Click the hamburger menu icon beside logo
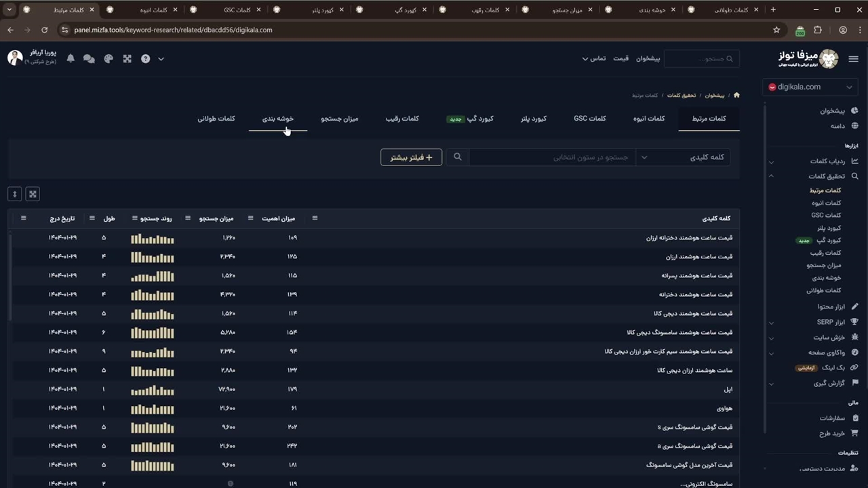868x488 pixels. click(853, 59)
